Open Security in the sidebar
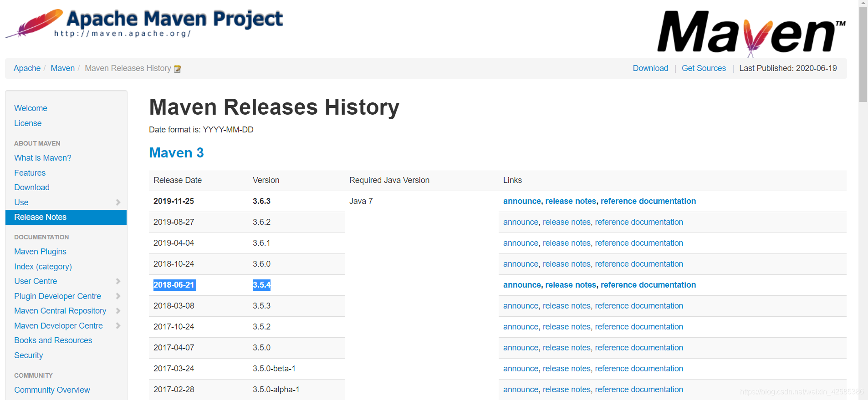868x400 pixels. (x=29, y=355)
